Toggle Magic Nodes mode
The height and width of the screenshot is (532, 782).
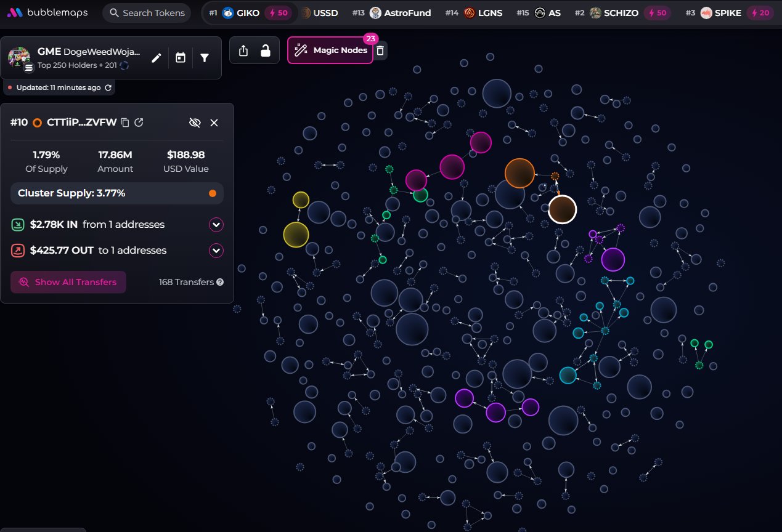tap(330, 50)
